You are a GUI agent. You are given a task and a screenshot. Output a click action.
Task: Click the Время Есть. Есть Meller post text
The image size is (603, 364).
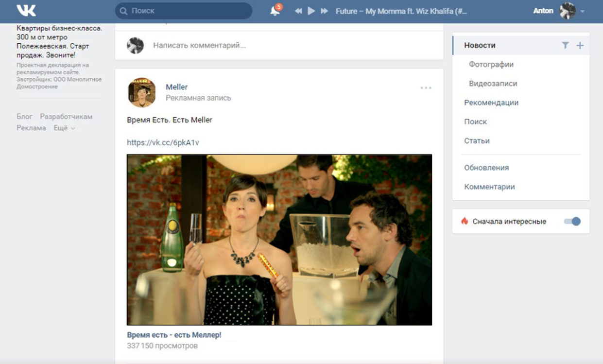click(x=170, y=120)
